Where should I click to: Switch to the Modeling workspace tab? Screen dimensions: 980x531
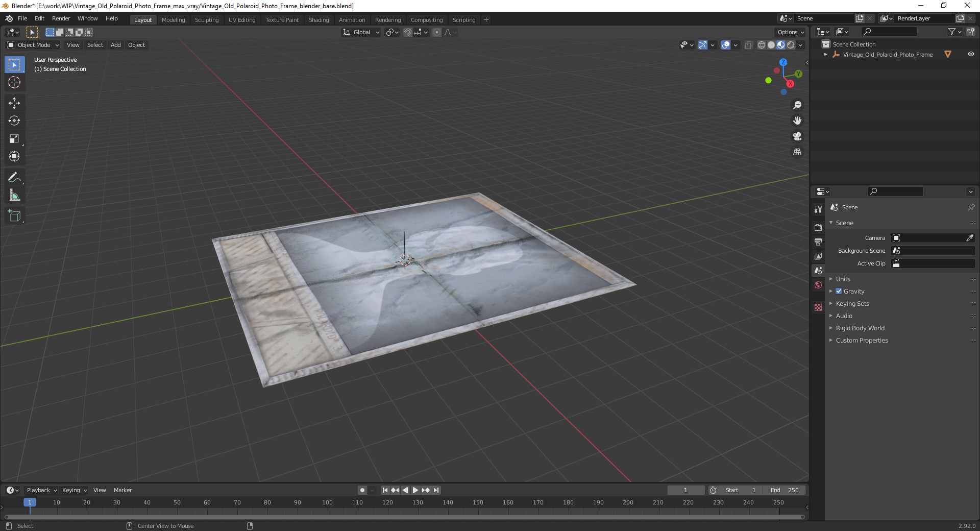[x=173, y=20]
